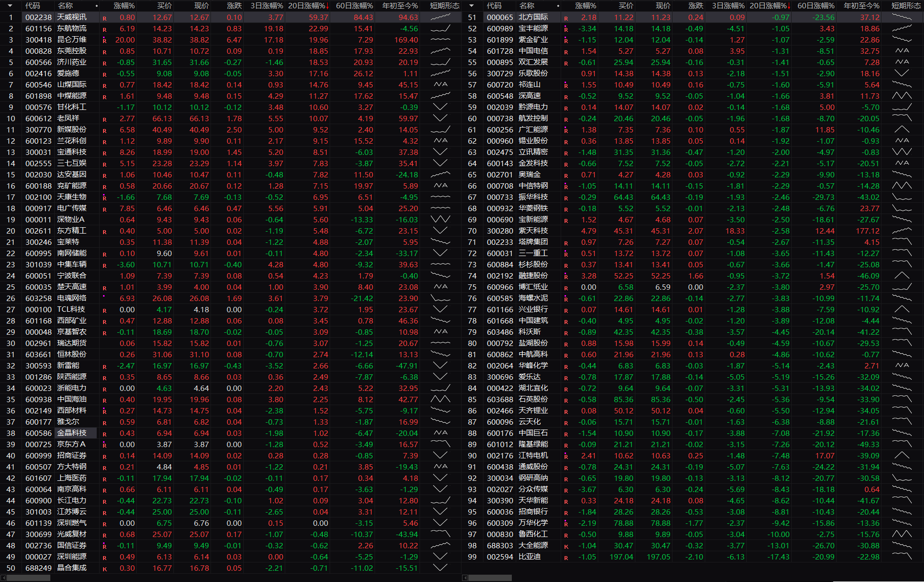This screenshot has width=924, height=582.
Task: Open the short-term pattern sparkline for 东航物流
Action: (441, 28)
